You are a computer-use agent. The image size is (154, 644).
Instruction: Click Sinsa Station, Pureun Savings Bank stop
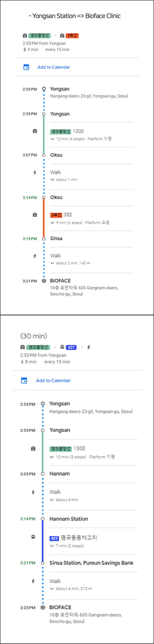(91, 563)
